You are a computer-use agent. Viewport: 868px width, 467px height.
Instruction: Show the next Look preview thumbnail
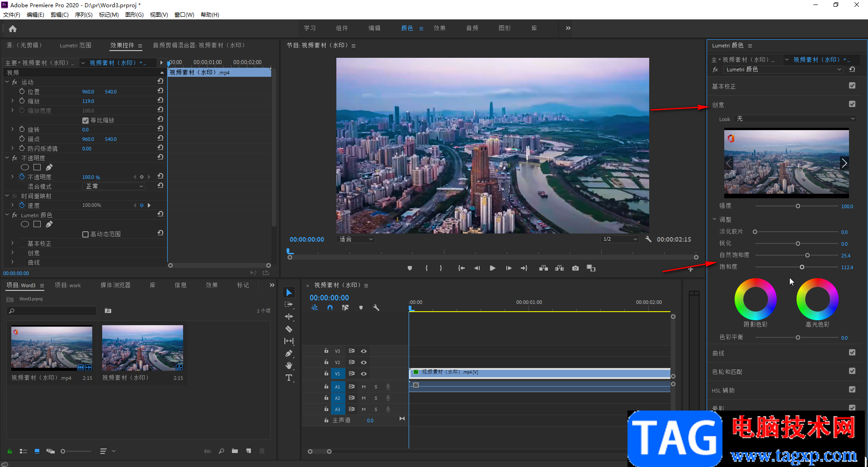844,163
